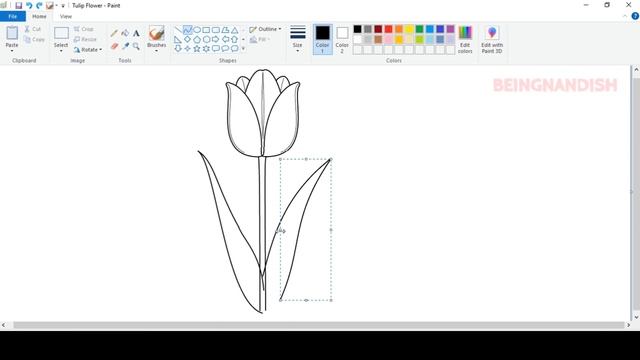Choose the Five-point star shape
640x360 pixels.
[197, 49]
